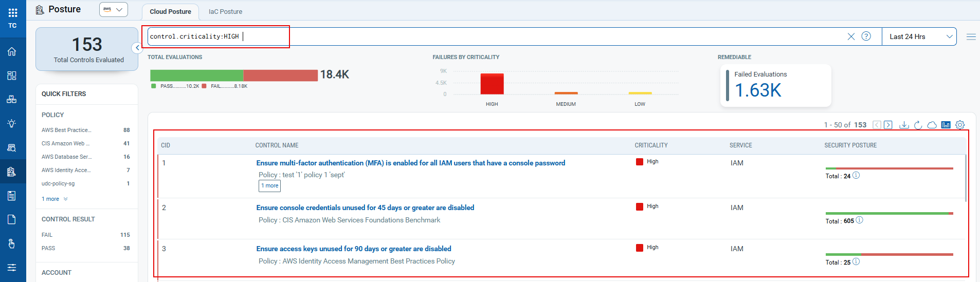This screenshot has width=980, height=282.
Task: Open the AWS cloud provider dropdown
Action: [113, 9]
